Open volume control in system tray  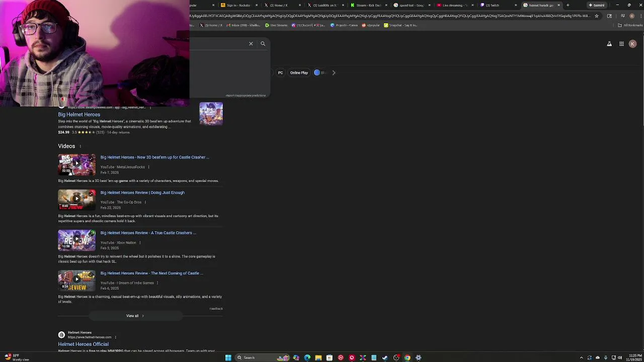(x=620, y=357)
